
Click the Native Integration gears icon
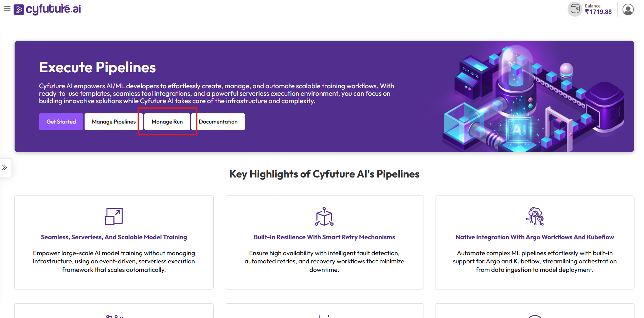click(x=535, y=217)
